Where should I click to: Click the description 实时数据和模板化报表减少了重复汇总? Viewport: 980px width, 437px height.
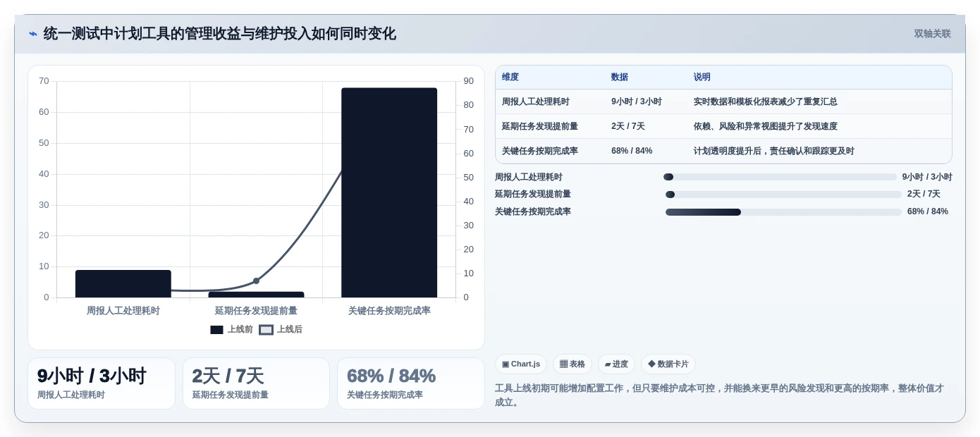[x=766, y=101]
